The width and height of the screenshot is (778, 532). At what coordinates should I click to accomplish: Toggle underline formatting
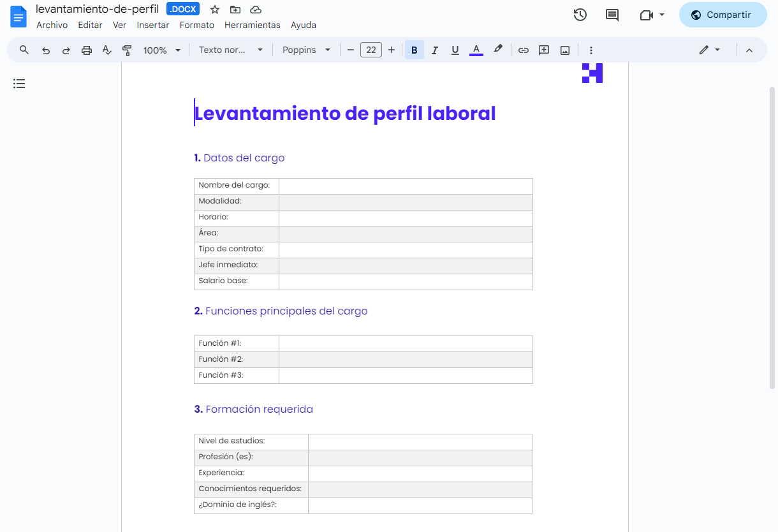[455, 49]
